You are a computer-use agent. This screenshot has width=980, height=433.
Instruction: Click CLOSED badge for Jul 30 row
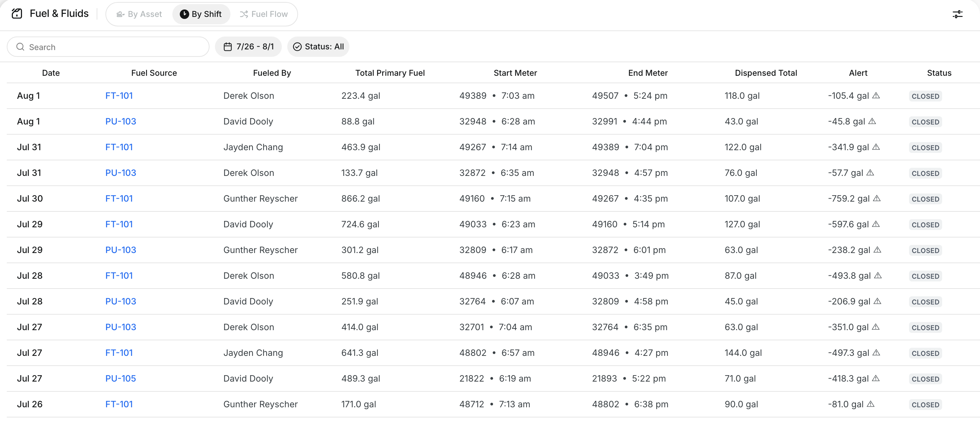(x=925, y=199)
